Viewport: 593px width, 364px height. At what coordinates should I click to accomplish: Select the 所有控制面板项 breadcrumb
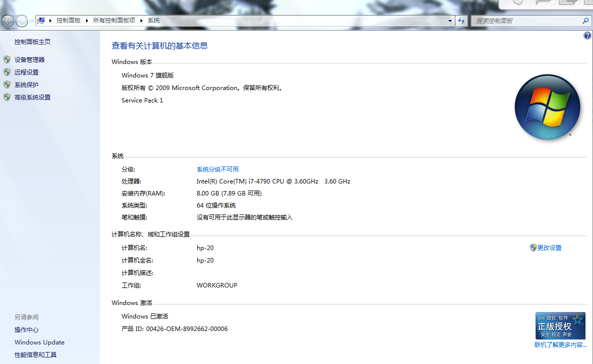click(114, 20)
